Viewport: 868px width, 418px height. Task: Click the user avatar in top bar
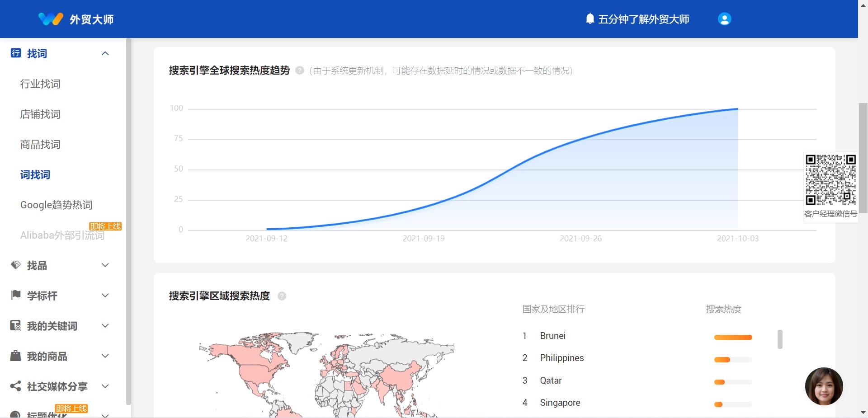(724, 19)
